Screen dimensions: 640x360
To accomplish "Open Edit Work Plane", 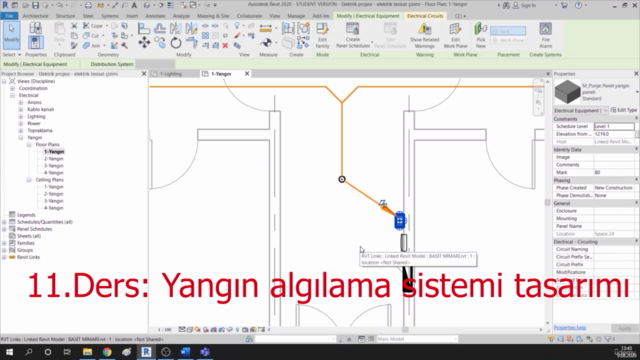I will [455, 36].
